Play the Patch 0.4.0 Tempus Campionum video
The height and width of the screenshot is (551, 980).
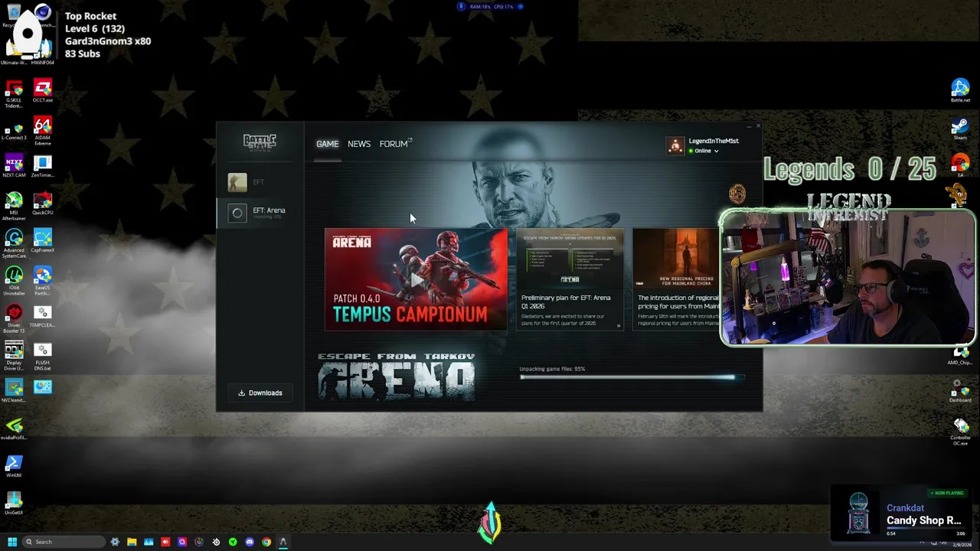(x=416, y=279)
